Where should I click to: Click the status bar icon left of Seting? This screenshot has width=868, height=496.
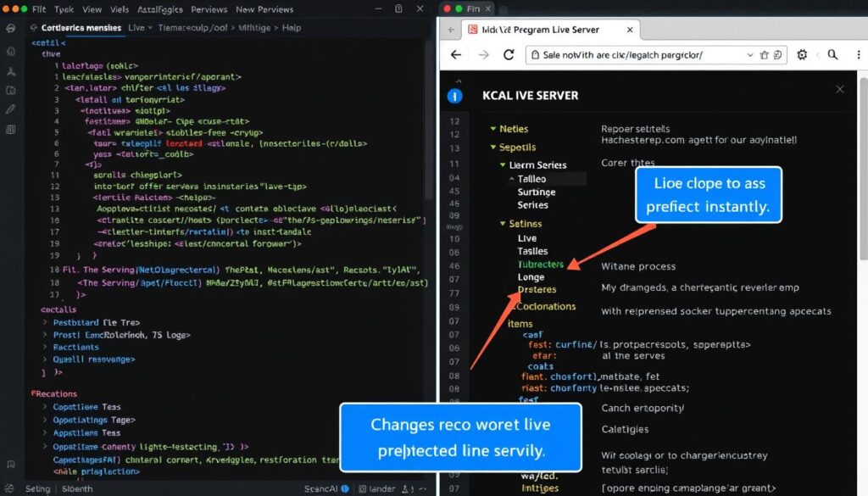9,488
